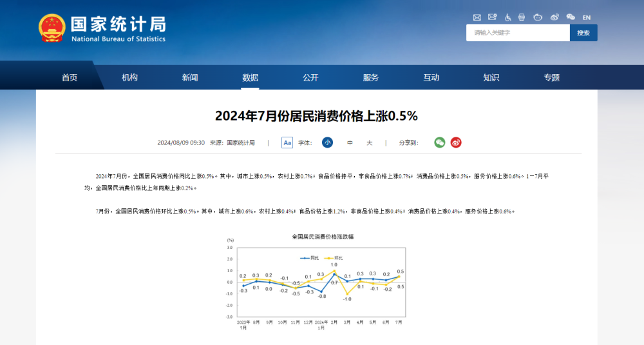Open the 新闻 navigation menu
This screenshot has width=644, height=345.
coord(190,77)
